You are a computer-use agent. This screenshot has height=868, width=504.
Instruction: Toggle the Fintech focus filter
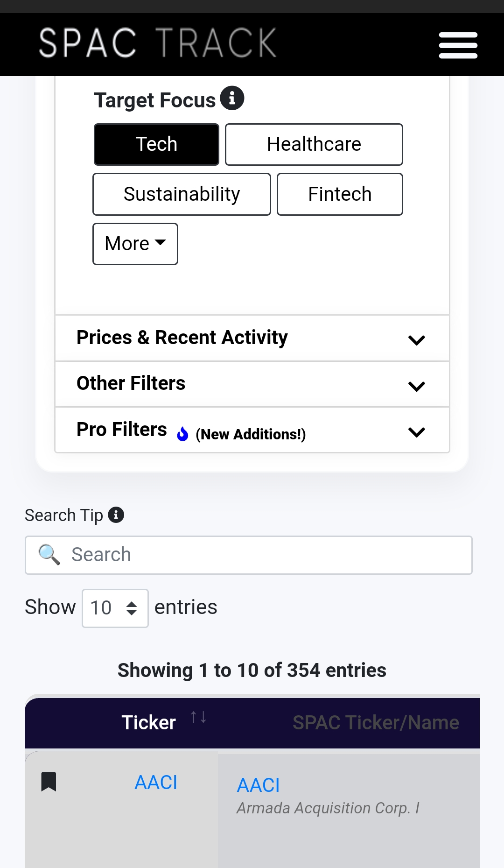click(x=340, y=194)
